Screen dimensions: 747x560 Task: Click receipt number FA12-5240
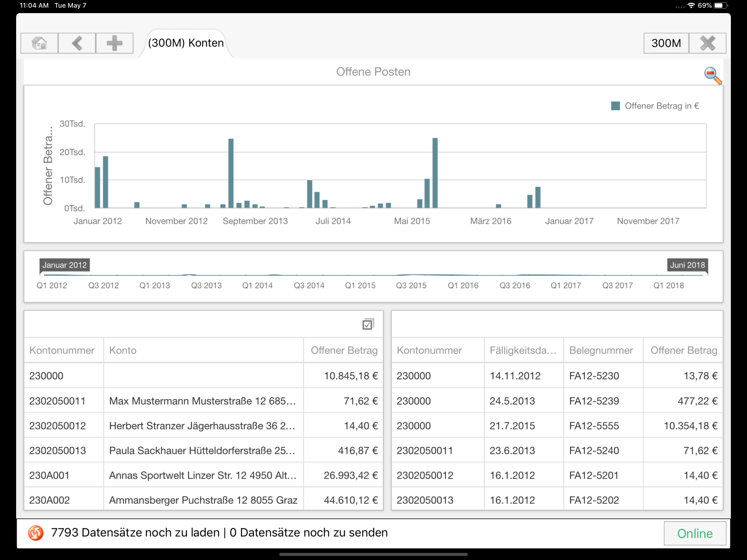594,451
